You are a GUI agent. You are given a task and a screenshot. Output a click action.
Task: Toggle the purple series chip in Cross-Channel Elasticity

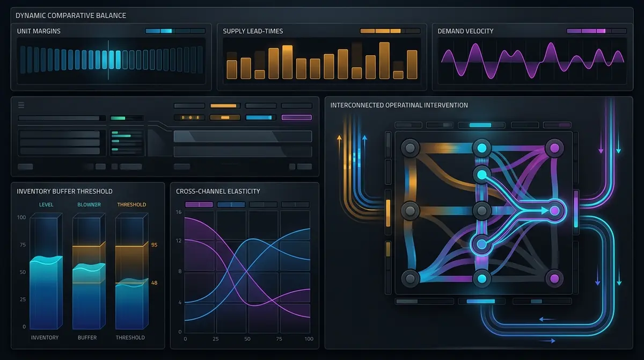coord(199,205)
